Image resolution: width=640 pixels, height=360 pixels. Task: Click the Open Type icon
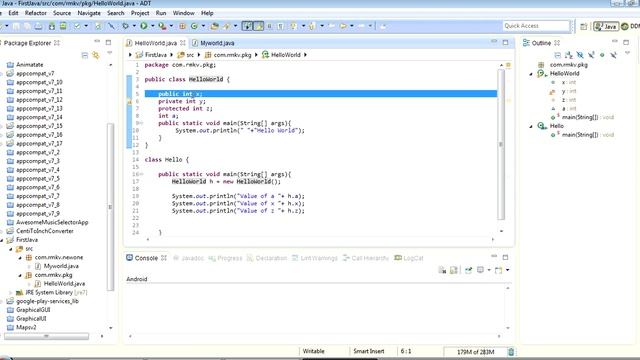click(x=214, y=26)
